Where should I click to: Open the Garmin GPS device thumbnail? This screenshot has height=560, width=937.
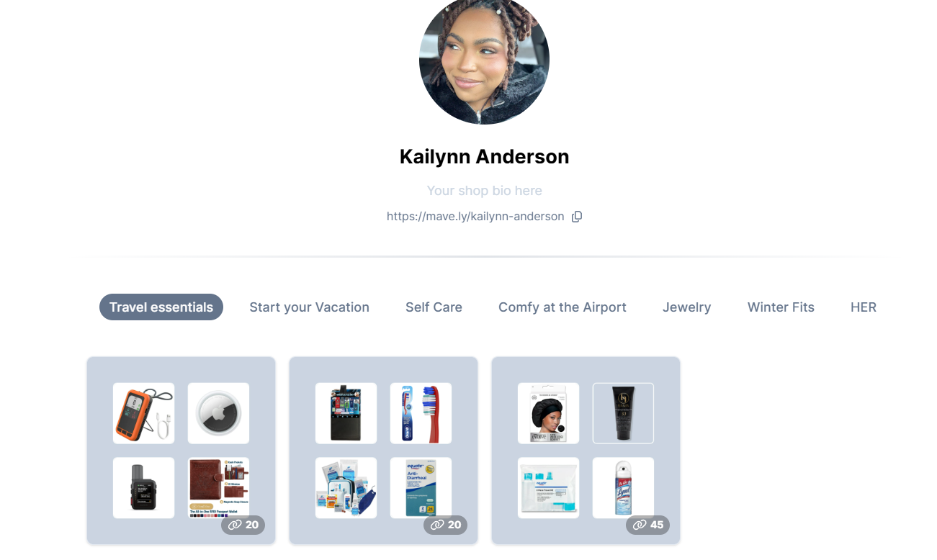tap(143, 488)
